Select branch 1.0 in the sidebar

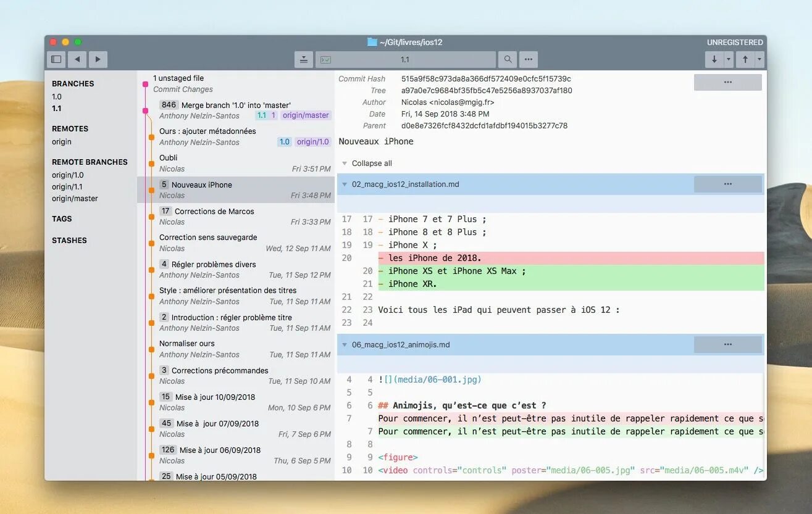[57, 97]
